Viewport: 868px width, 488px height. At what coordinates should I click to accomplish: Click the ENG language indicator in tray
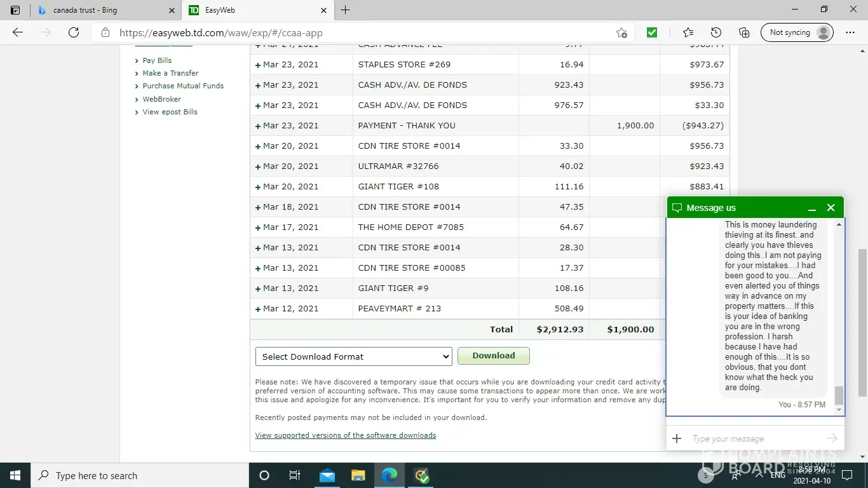[778, 475]
